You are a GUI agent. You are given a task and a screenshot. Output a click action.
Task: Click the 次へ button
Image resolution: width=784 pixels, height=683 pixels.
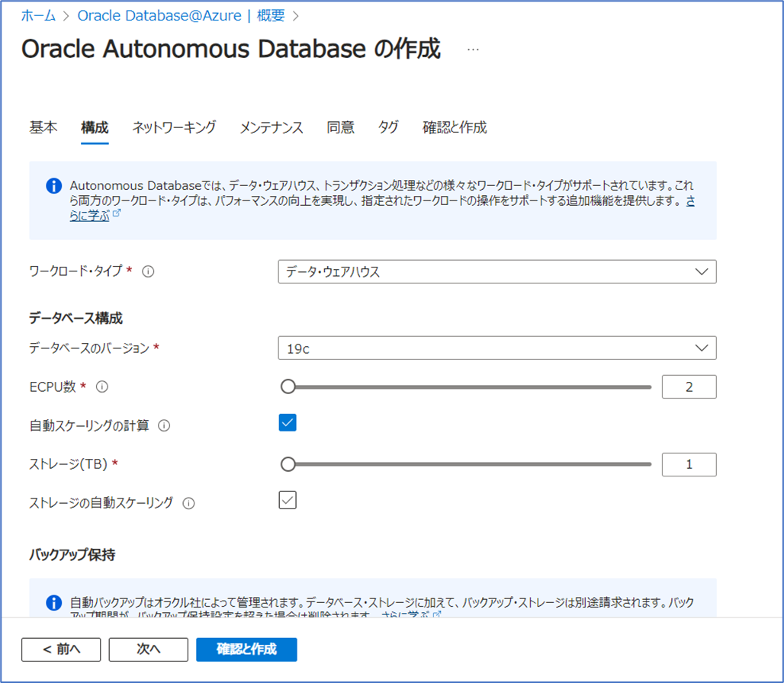coord(149,649)
